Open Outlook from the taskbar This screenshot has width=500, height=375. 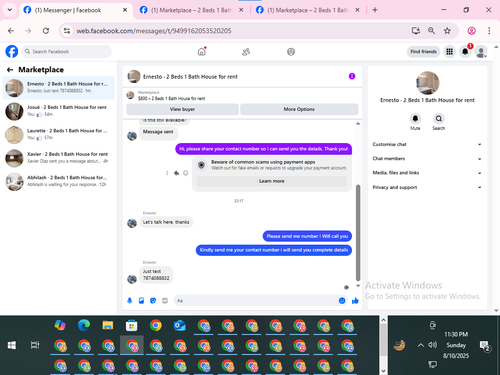pyautogui.click(x=180, y=325)
